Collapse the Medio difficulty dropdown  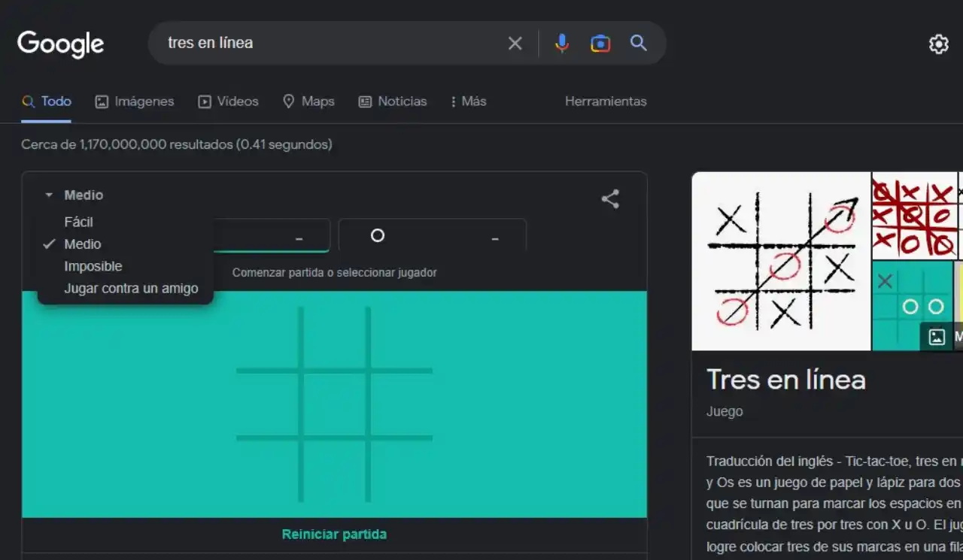(x=74, y=195)
